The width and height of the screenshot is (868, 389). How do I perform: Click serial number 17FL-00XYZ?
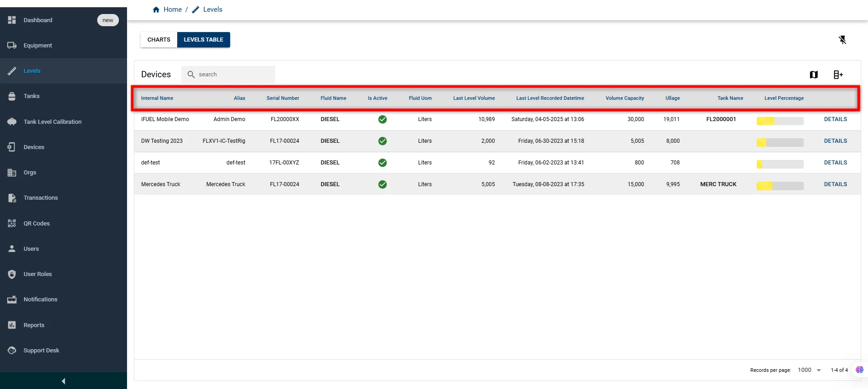click(284, 163)
